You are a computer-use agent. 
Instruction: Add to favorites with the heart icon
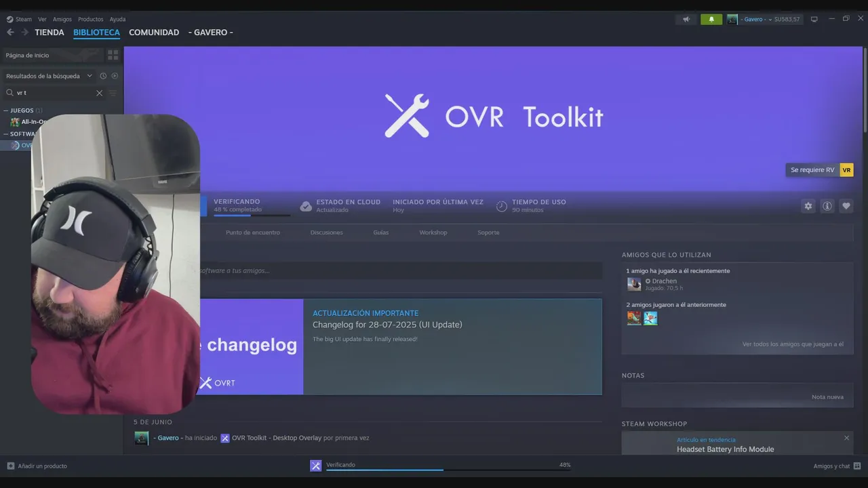846,206
